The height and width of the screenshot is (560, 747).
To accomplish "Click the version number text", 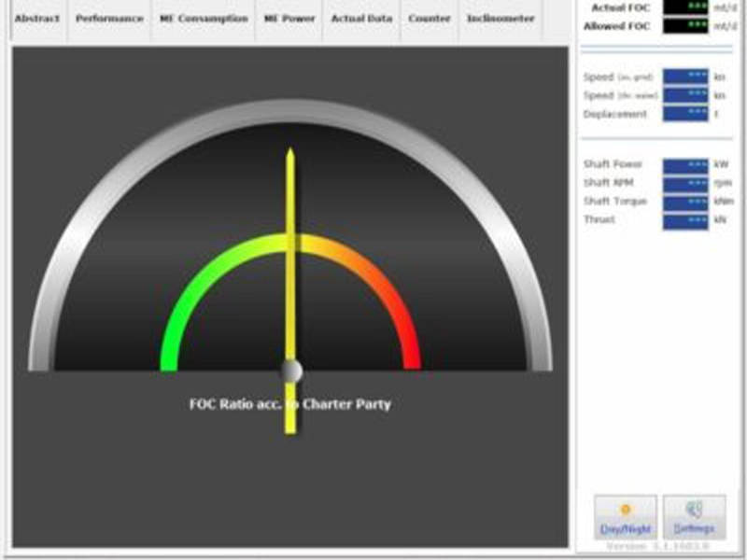I will tap(658, 546).
